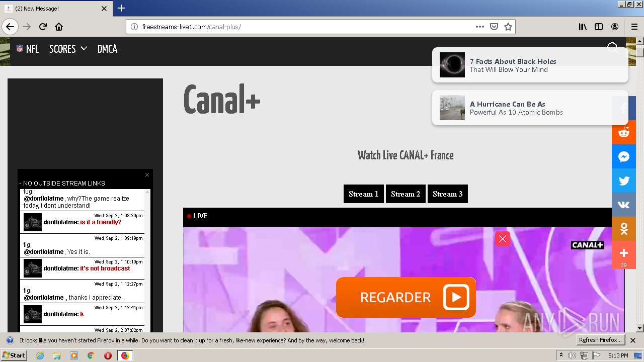Open media player from taskbar
Viewport: 644px width, 362px height.
tap(74, 355)
